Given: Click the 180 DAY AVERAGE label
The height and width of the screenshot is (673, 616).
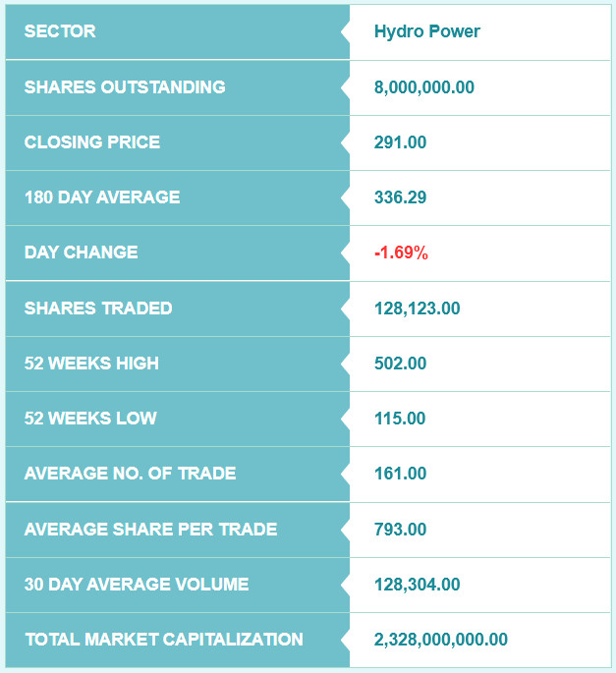Looking at the screenshot, I should (x=102, y=197).
